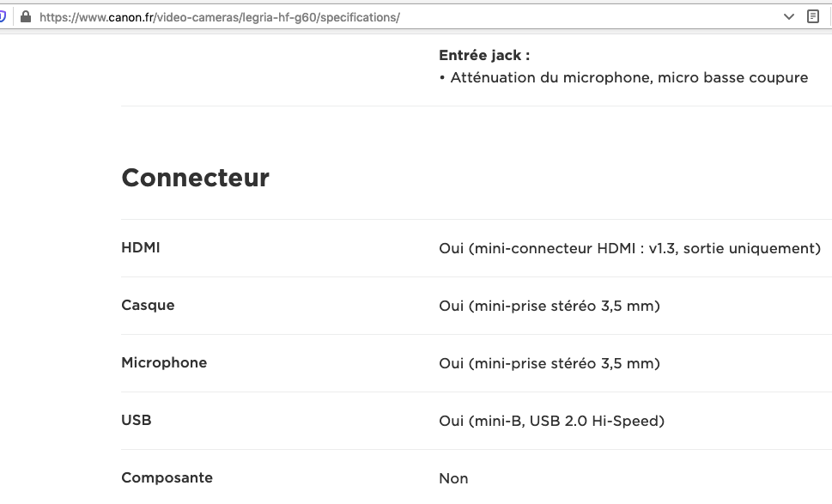
Task: Click the Casque mini-prise stéréo value
Action: coord(550,307)
